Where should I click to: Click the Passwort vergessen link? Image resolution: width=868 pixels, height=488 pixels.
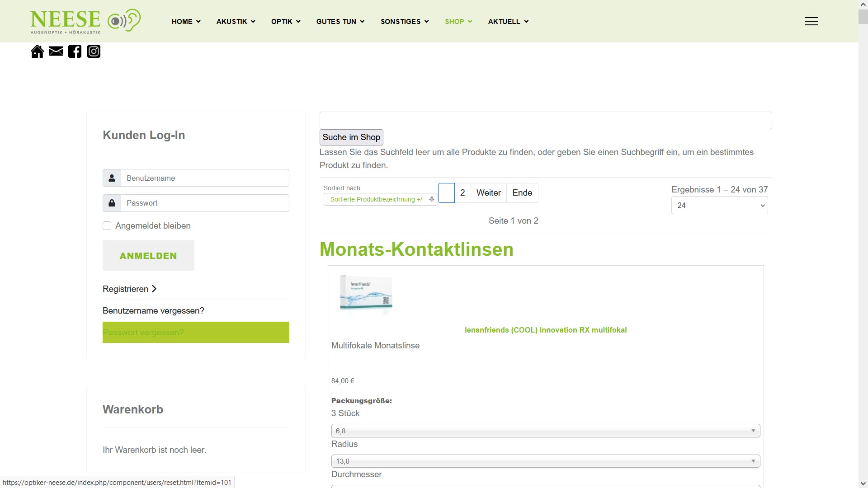pos(143,333)
